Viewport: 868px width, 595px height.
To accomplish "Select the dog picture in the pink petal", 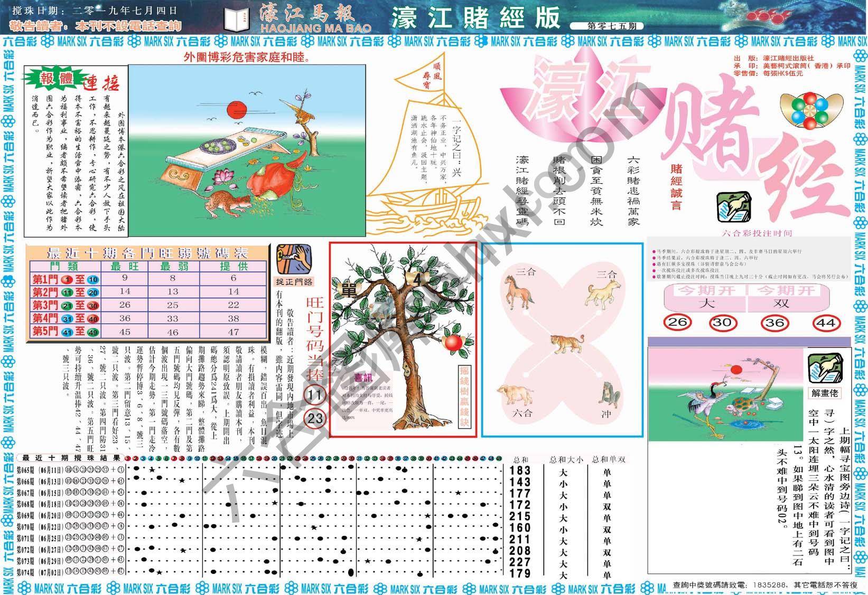I will pos(602,293).
